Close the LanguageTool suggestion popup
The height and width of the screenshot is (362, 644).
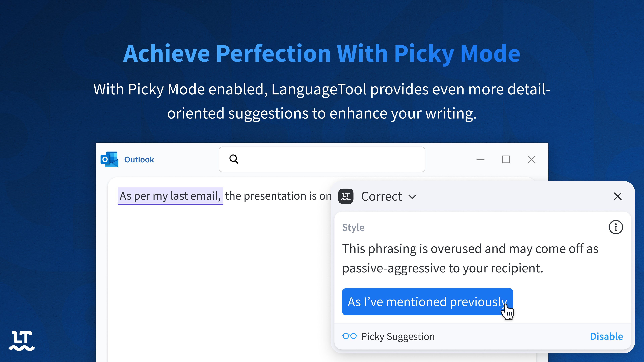point(618,196)
